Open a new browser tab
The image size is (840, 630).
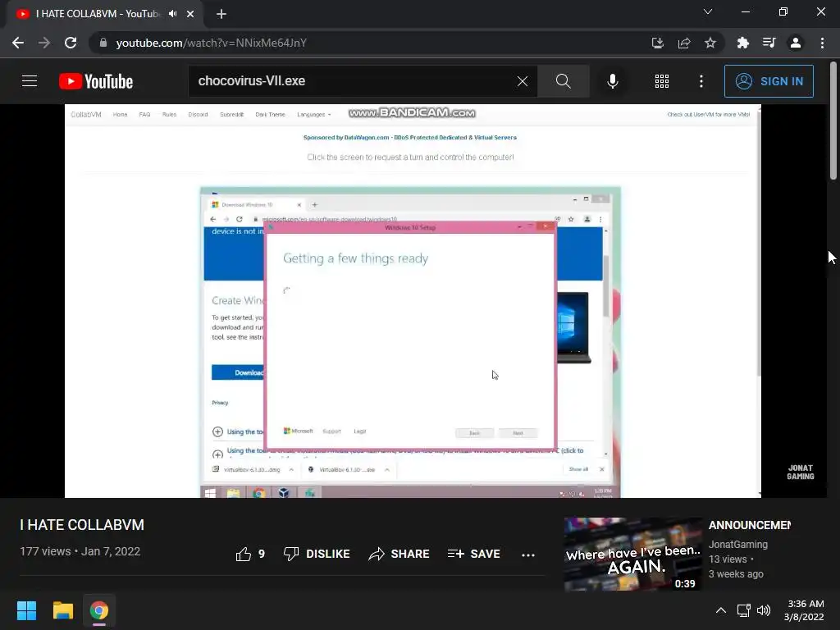point(221,14)
